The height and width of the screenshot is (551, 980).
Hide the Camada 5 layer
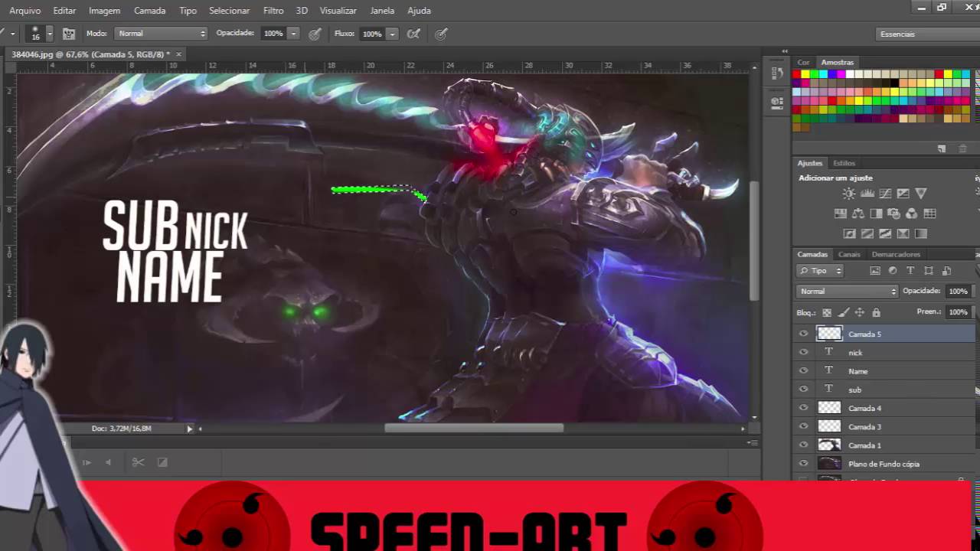[x=803, y=334]
